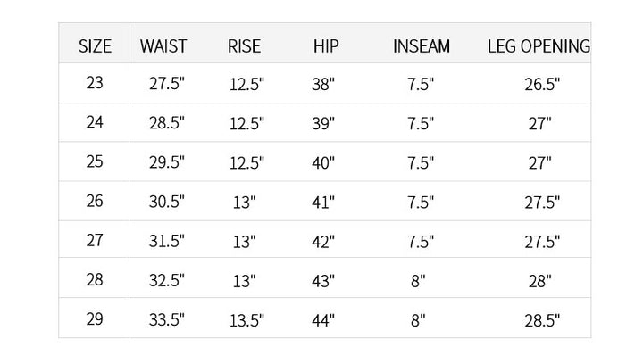Select size 27 row label
The width and height of the screenshot is (643, 364).
click(96, 241)
